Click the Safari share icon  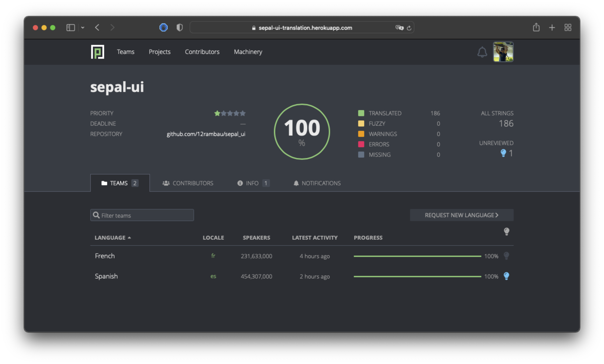pyautogui.click(x=536, y=27)
